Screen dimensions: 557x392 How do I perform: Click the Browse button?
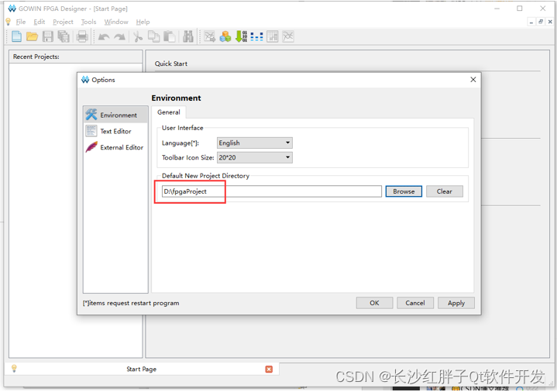404,191
